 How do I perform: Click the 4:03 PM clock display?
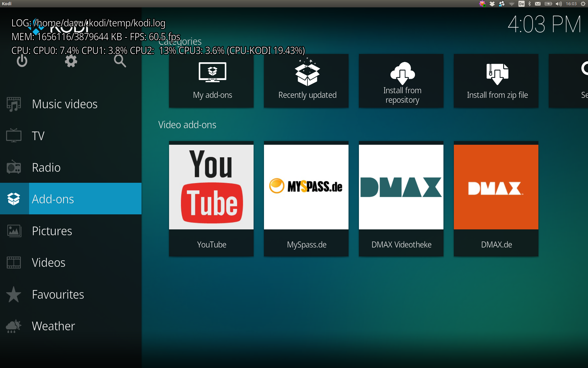coord(544,24)
